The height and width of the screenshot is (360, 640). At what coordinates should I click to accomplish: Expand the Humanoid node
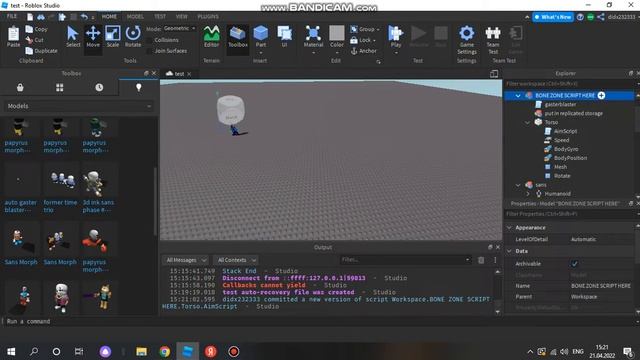[527, 194]
